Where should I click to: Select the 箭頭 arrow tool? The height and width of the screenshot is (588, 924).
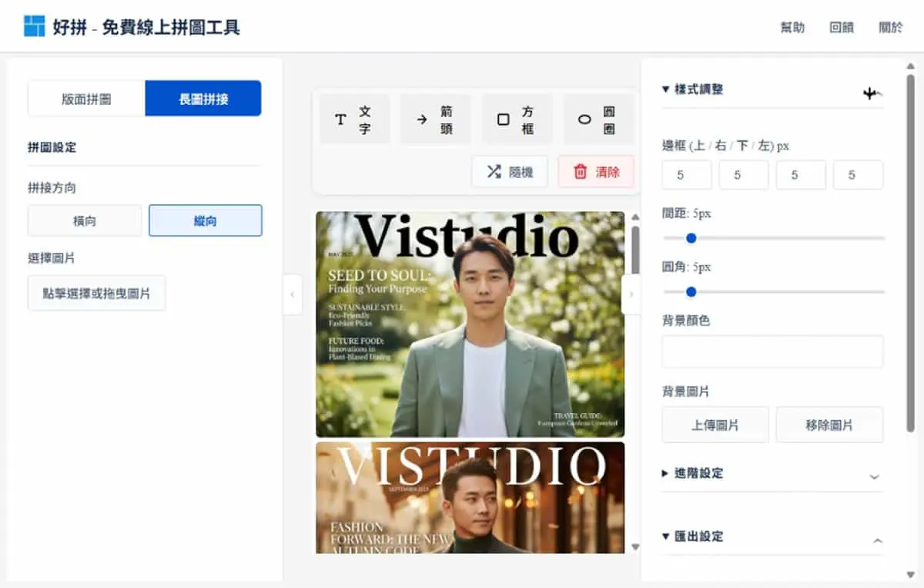pos(435,119)
